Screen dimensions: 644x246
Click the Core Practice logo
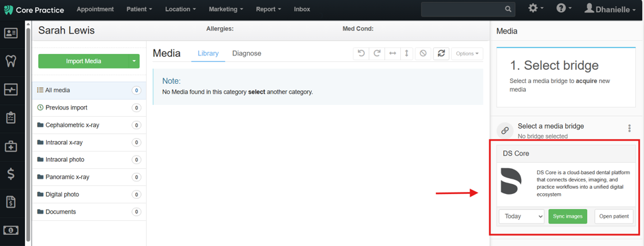34,10
